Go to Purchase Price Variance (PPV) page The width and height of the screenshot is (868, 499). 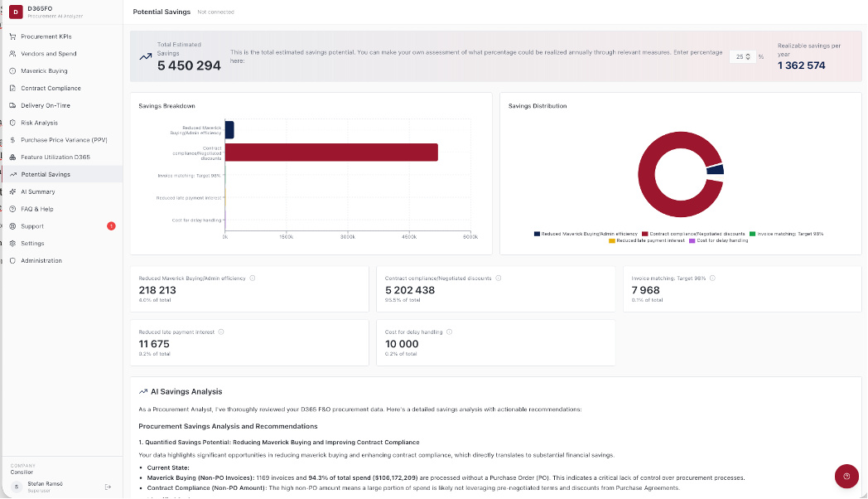point(64,140)
